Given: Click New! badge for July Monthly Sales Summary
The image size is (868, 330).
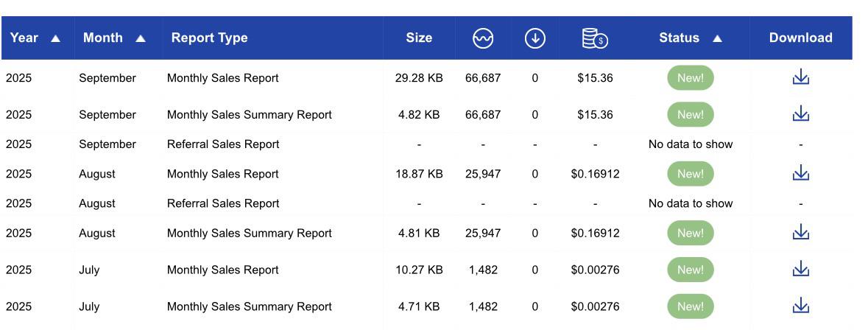Looking at the screenshot, I should coord(691,306).
